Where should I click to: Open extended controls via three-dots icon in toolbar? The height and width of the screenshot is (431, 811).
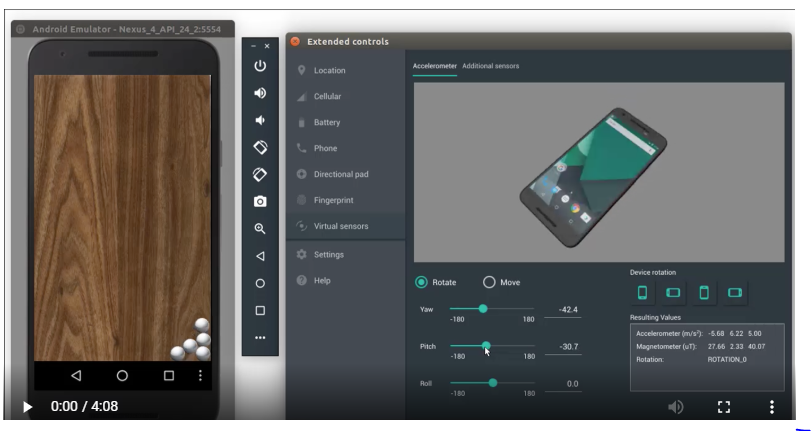pos(260,337)
